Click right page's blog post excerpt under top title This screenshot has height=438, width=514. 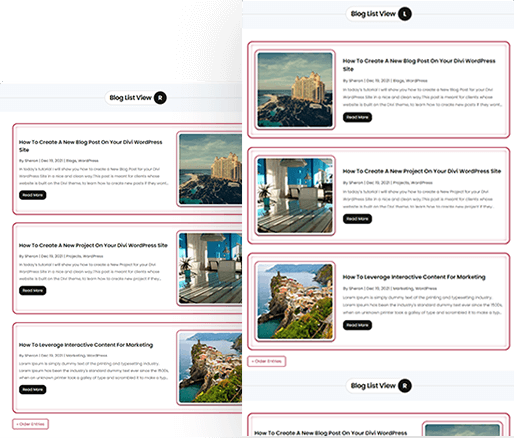[x=422, y=97]
